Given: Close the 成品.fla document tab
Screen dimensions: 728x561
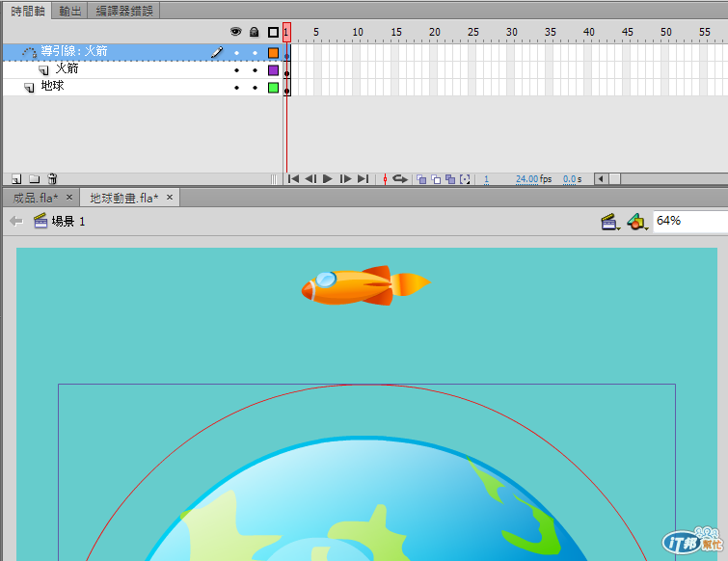Looking at the screenshot, I should coord(69,198).
